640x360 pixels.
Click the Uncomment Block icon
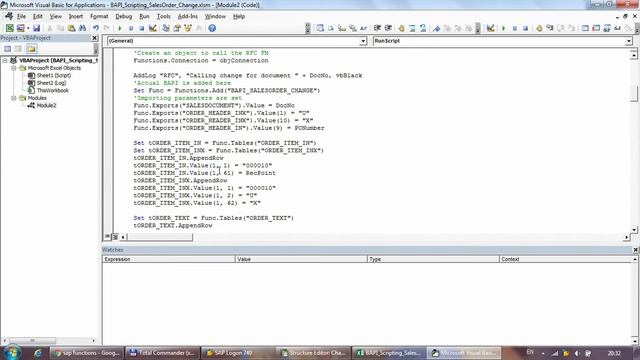pyautogui.click(x=423, y=28)
